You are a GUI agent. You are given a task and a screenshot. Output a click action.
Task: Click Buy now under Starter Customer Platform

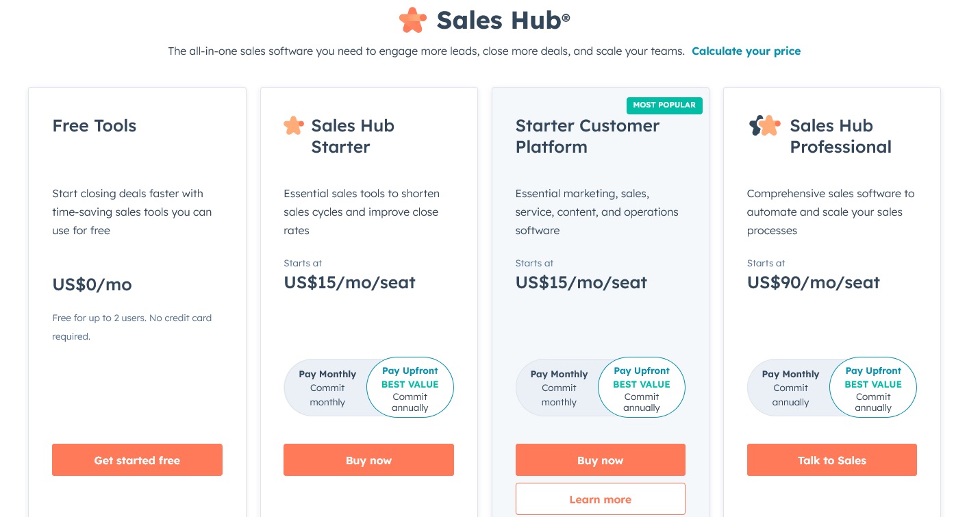tap(600, 459)
